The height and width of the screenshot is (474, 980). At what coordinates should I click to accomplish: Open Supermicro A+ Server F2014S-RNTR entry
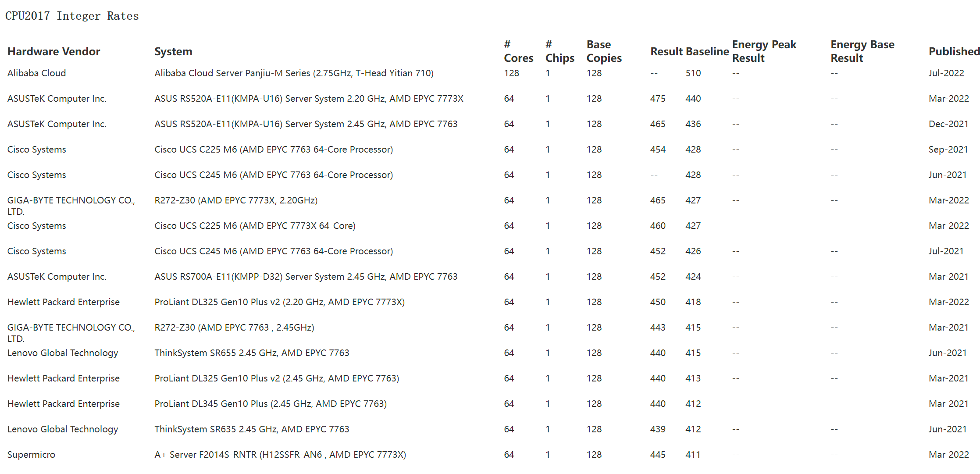(280, 455)
